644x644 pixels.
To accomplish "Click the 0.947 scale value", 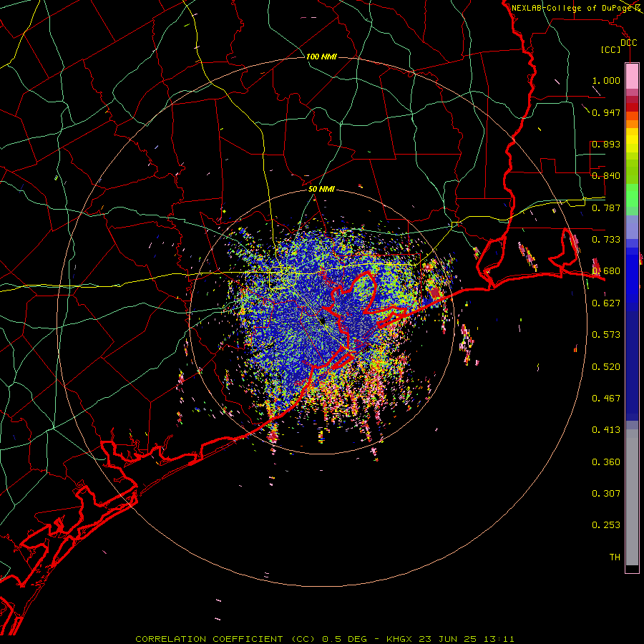I will pyautogui.click(x=606, y=112).
